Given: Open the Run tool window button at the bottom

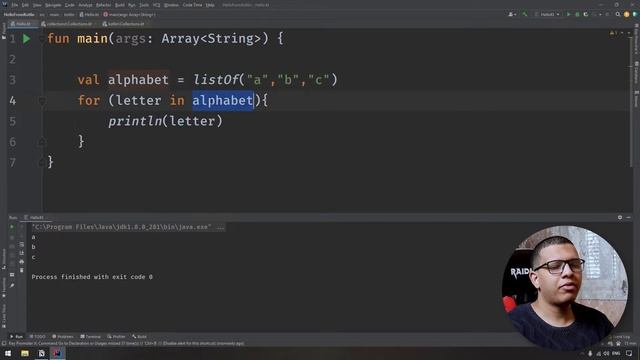Looking at the screenshot, I should point(16,337).
